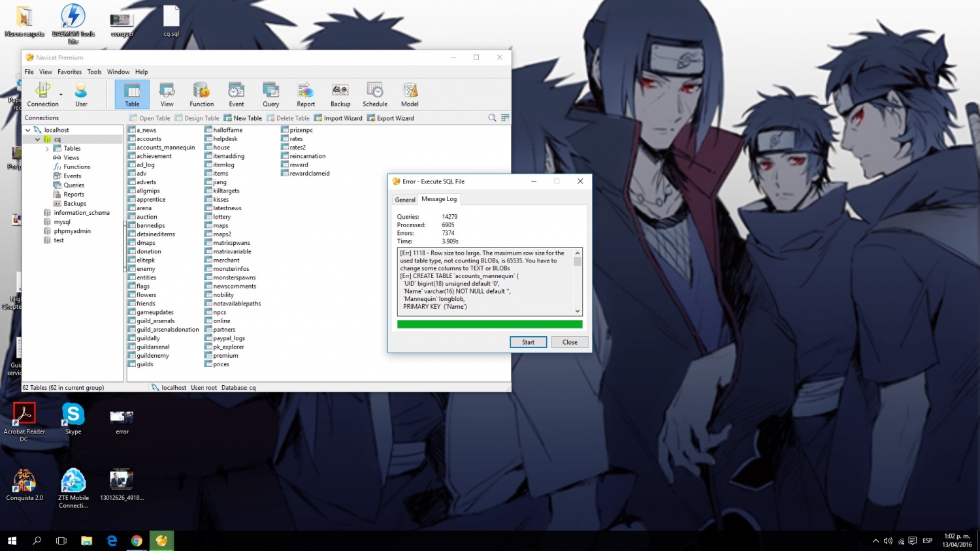Launch the Import Wizard
The height and width of the screenshot is (551, 980).
338,118
